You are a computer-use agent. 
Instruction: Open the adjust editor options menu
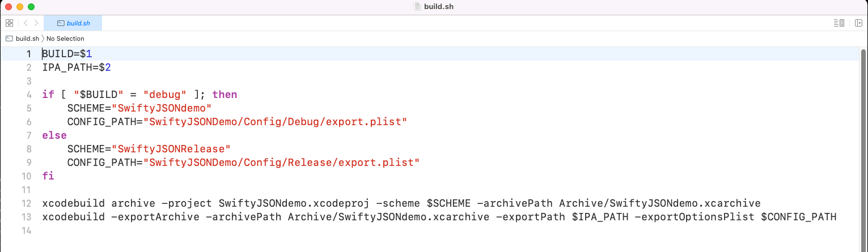pyautogui.click(x=839, y=23)
